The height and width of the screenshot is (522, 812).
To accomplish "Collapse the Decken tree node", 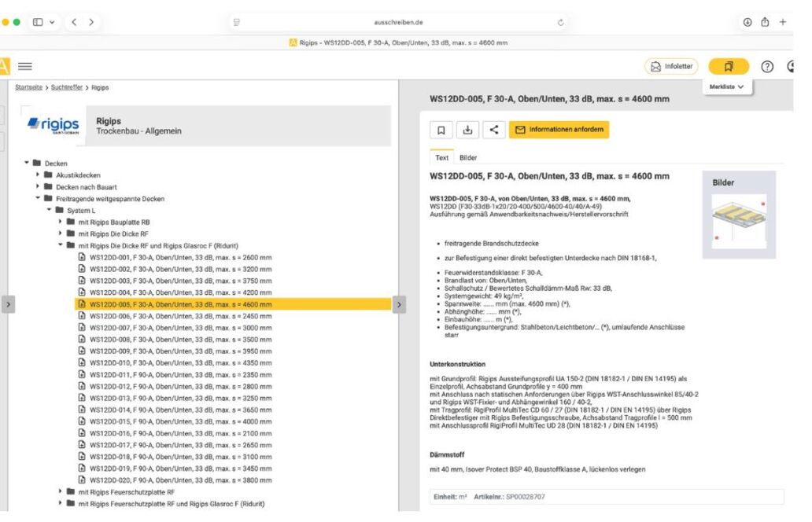I will point(27,163).
